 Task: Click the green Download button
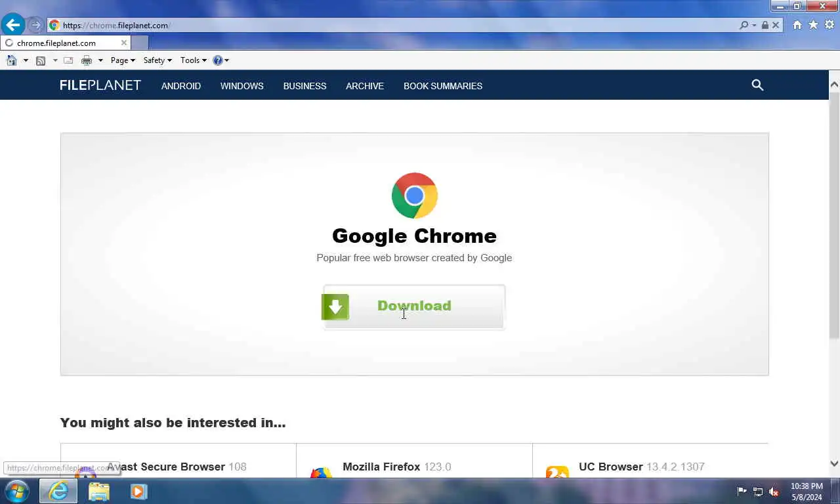click(414, 306)
